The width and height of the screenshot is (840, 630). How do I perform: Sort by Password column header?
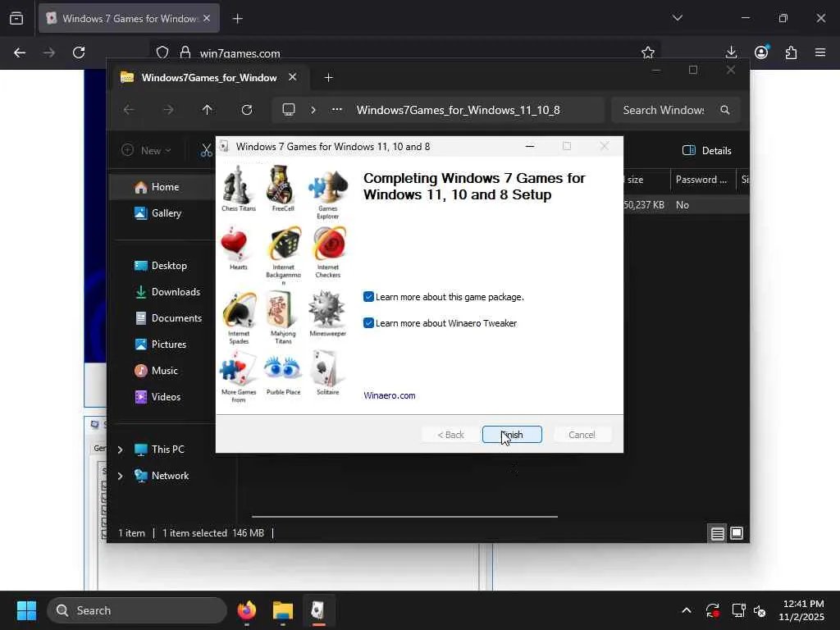701,180
